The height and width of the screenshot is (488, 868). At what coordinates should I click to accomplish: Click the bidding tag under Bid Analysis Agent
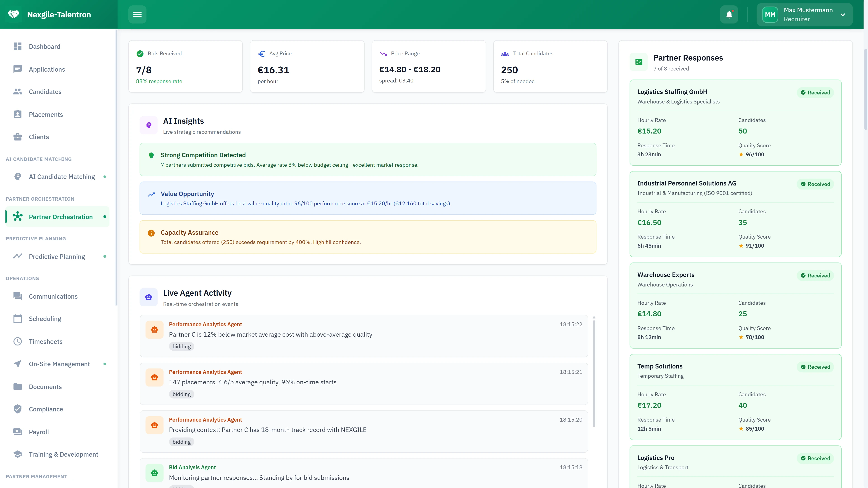click(181, 487)
